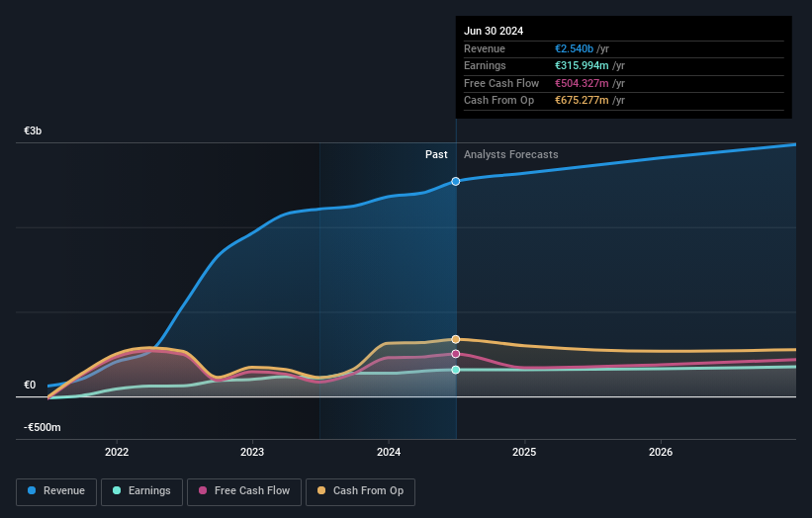The height and width of the screenshot is (518, 812).
Task: Click the Cash From Op tooltip row label
Action: point(498,101)
